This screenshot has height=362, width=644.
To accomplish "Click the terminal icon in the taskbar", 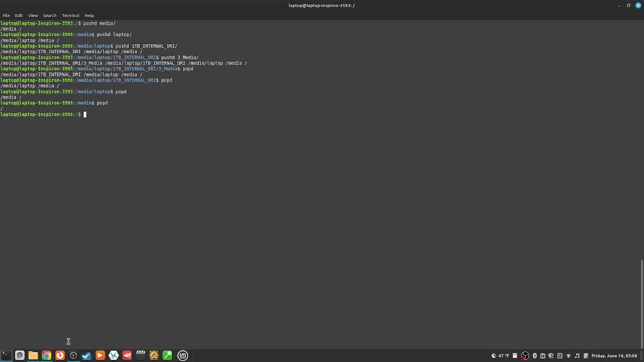I will 6,355.
